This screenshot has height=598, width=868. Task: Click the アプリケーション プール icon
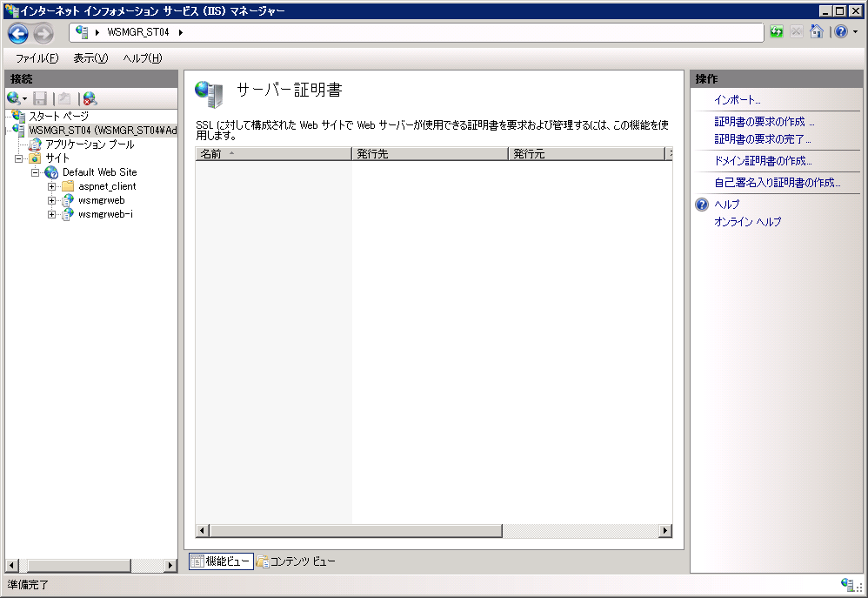click(x=35, y=144)
